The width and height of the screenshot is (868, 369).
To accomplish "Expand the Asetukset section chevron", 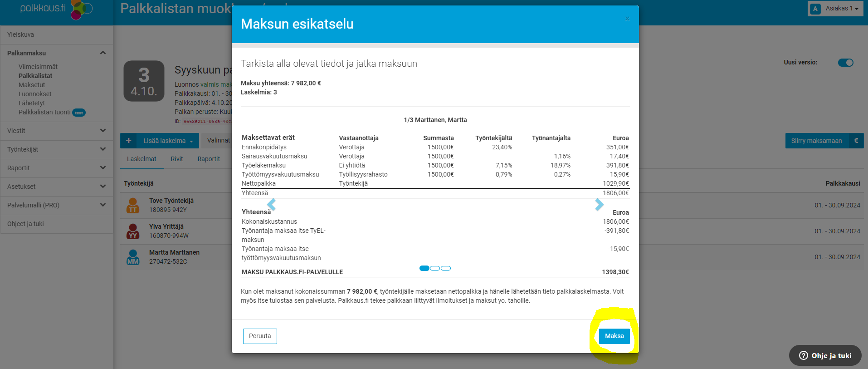I will coord(103,186).
